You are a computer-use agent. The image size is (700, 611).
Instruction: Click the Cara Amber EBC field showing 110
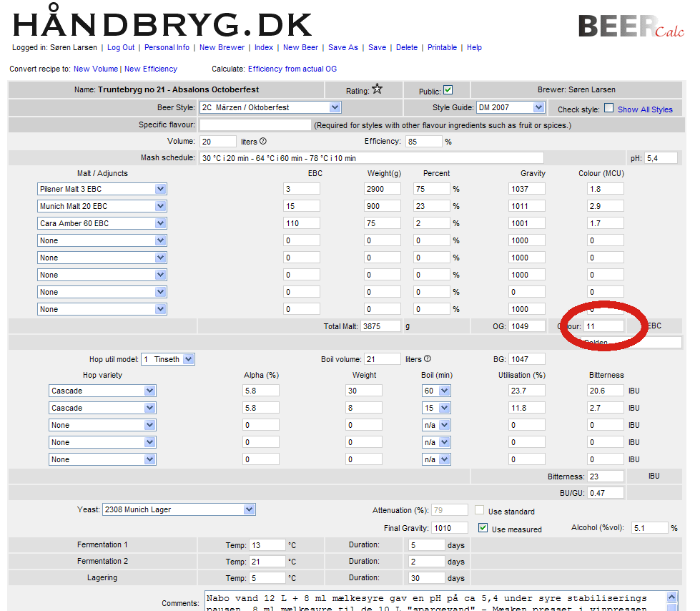[x=301, y=223]
